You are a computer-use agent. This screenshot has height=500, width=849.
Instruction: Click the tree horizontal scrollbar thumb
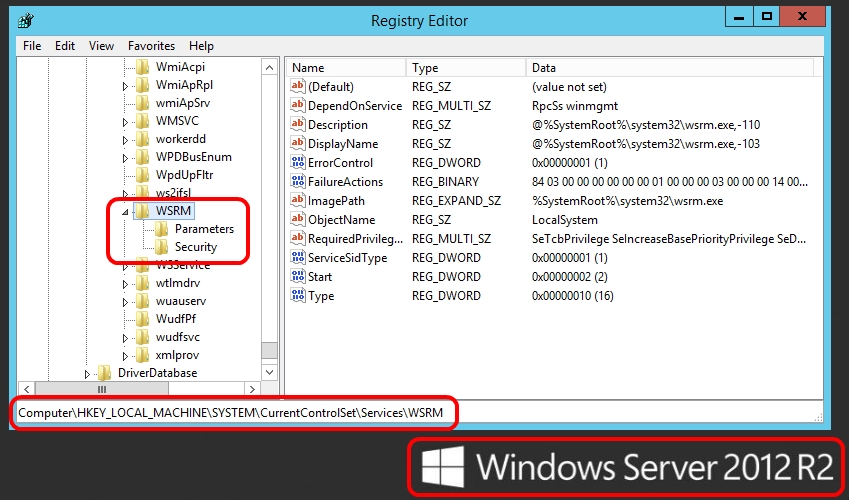pyautogui.click(x=102, y=389)
